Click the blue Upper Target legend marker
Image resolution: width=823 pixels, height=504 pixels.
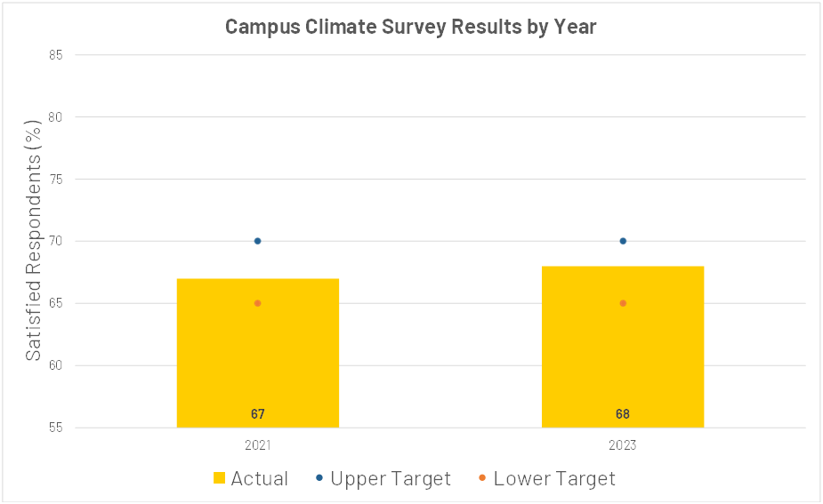[319, 478]
